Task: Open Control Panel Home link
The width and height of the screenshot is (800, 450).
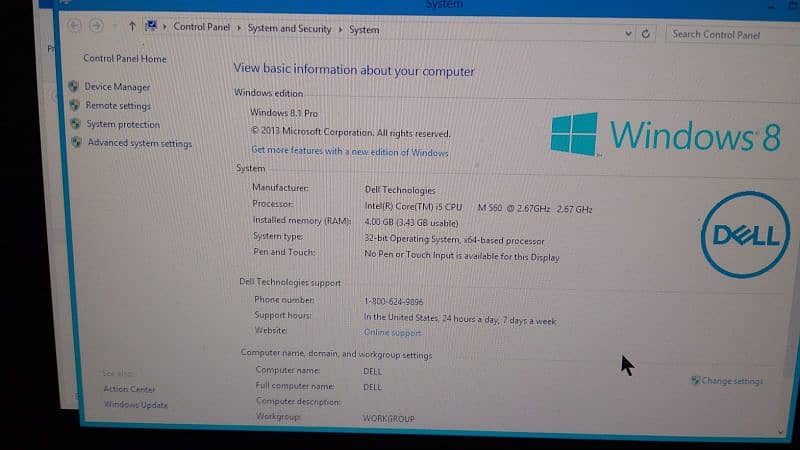Action: click(x=125, y=59)
